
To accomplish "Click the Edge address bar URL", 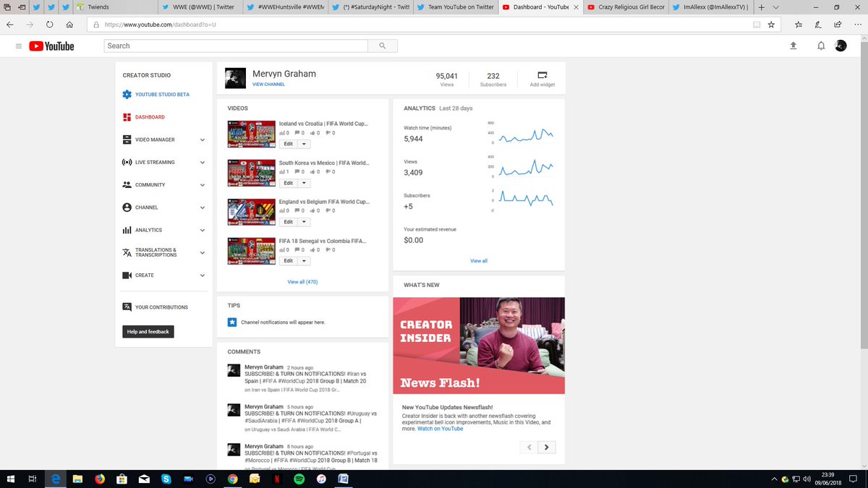I will (160, 24).
